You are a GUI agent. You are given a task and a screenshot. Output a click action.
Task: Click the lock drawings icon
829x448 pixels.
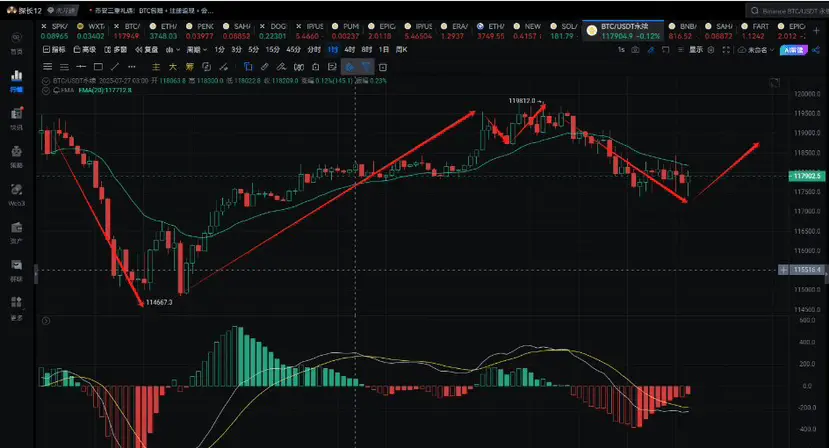(316, 67)
